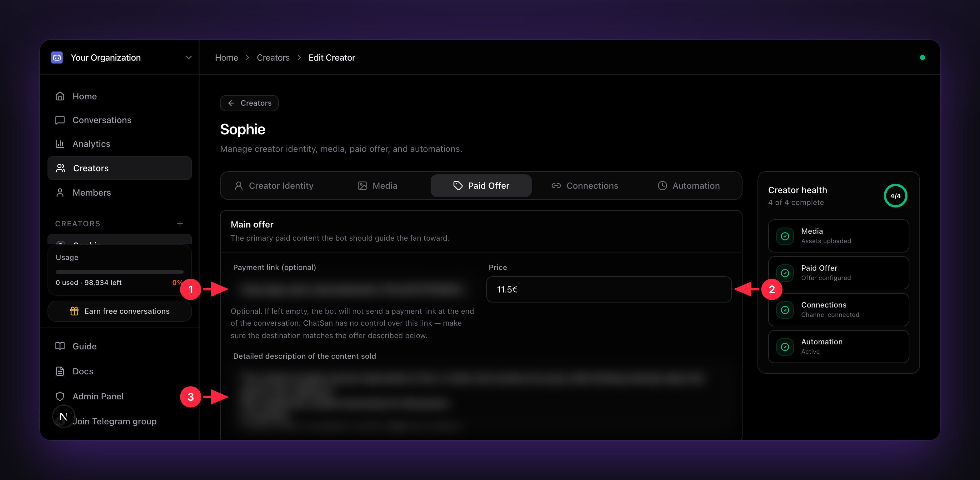
Task: Open Conversations in the sidebar
Action: 119,120
